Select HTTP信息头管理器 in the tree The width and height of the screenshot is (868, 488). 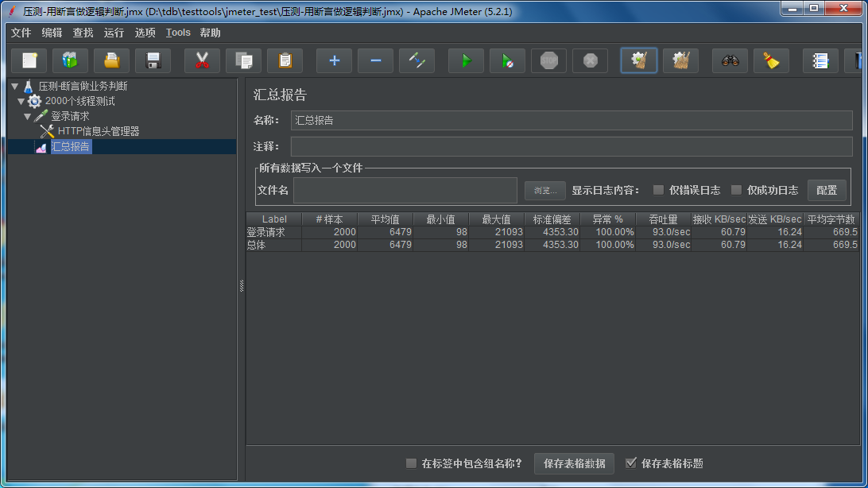point(99,131)
